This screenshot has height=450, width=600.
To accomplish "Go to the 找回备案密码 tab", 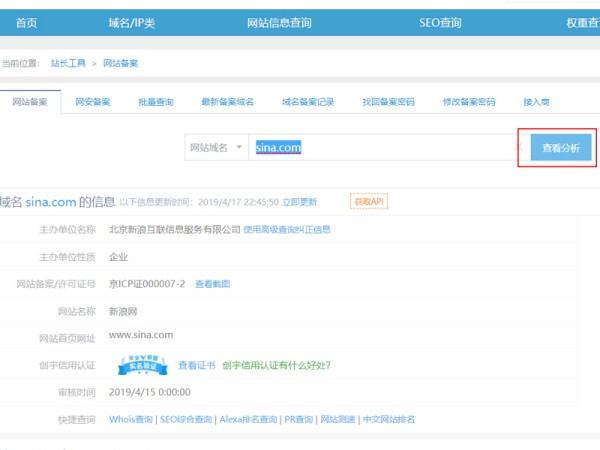I will [x=388, y=102].
